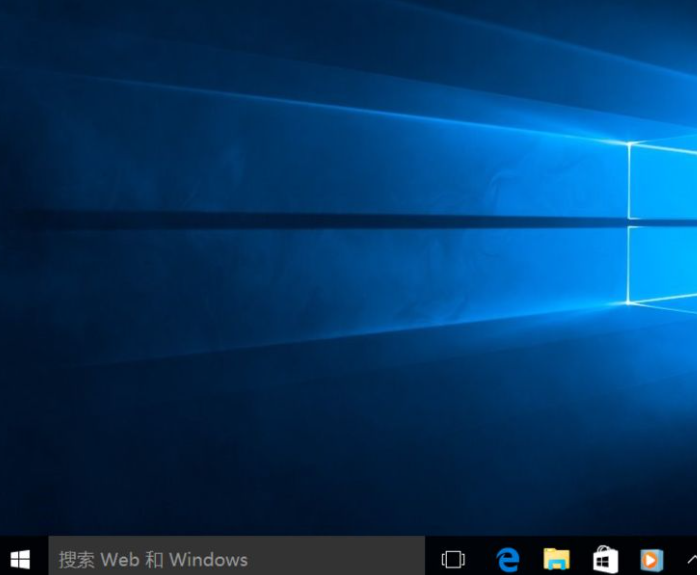This screenshot has width=700, height=575.
Task: Click the word Windows in search placeholder
Action: pos(208,559)
